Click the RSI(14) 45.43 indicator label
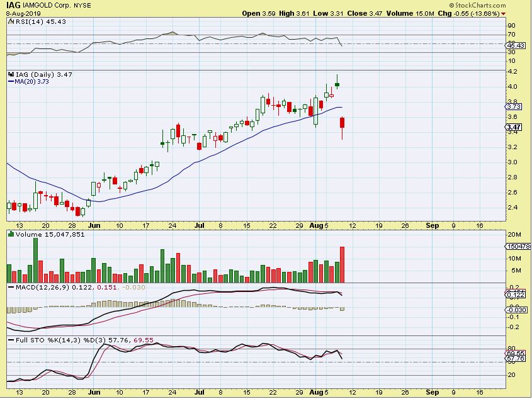 tap(41, 22)
